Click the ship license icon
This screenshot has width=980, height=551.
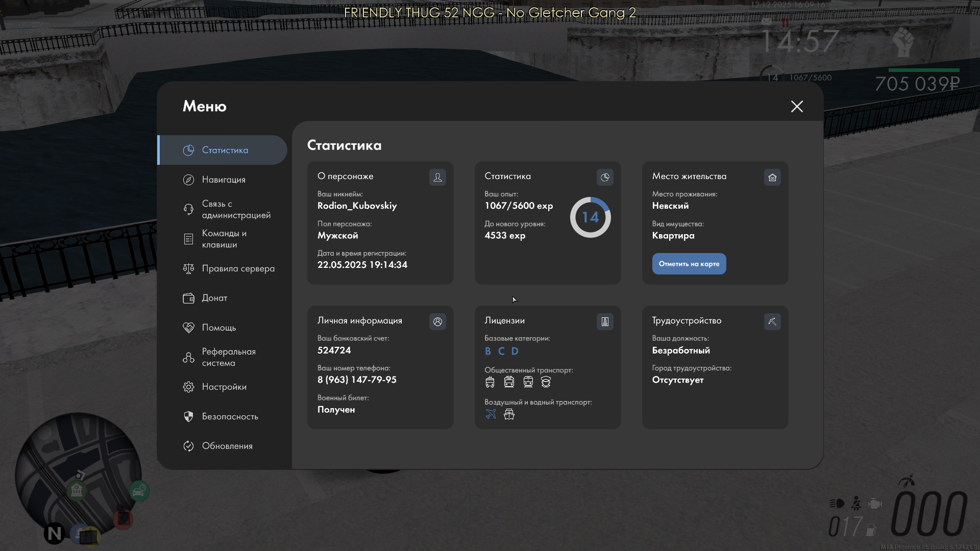[x=509, y=414]
